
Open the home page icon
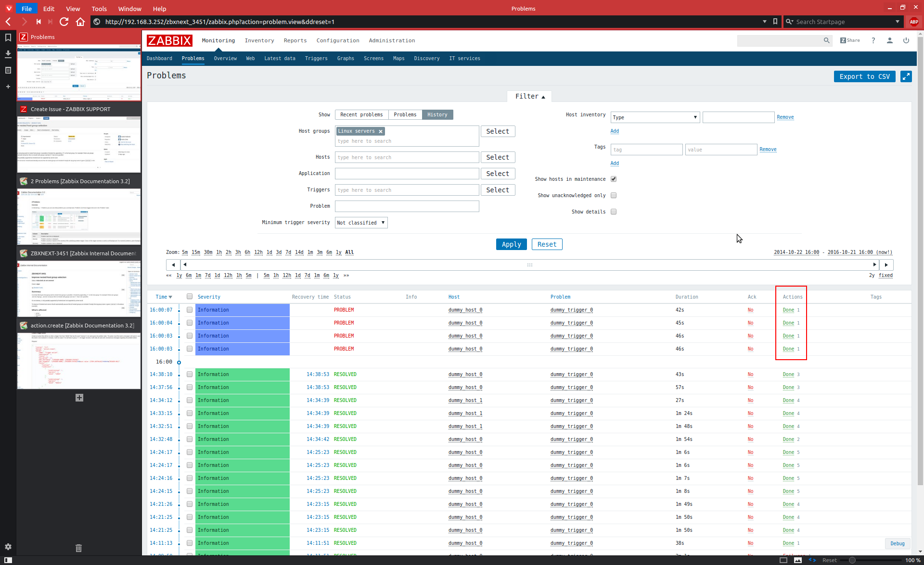pos(80,22)
